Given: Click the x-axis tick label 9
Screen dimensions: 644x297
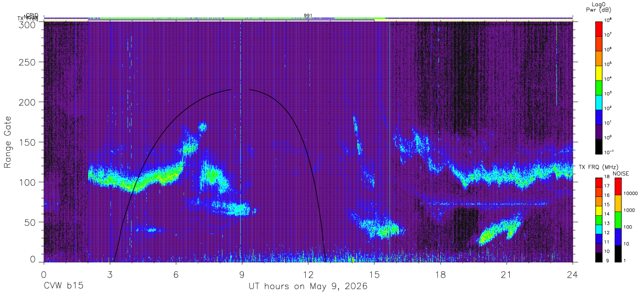Looking at the screenshot, I should coord(242,274).
